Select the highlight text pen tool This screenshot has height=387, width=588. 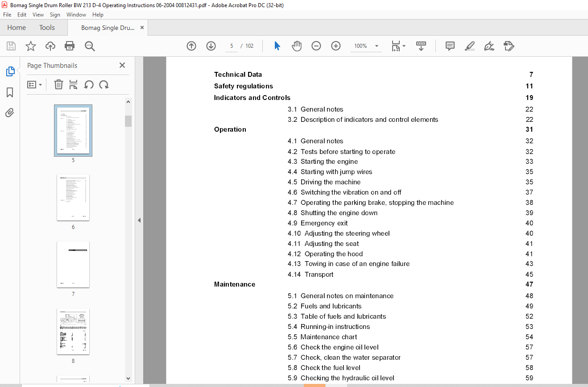point(469,46)
